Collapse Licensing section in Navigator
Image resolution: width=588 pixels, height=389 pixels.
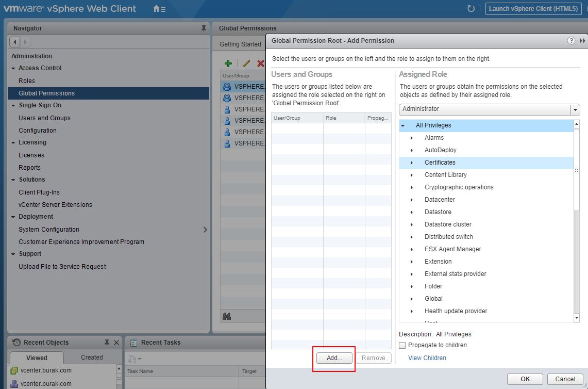(13, 143)
